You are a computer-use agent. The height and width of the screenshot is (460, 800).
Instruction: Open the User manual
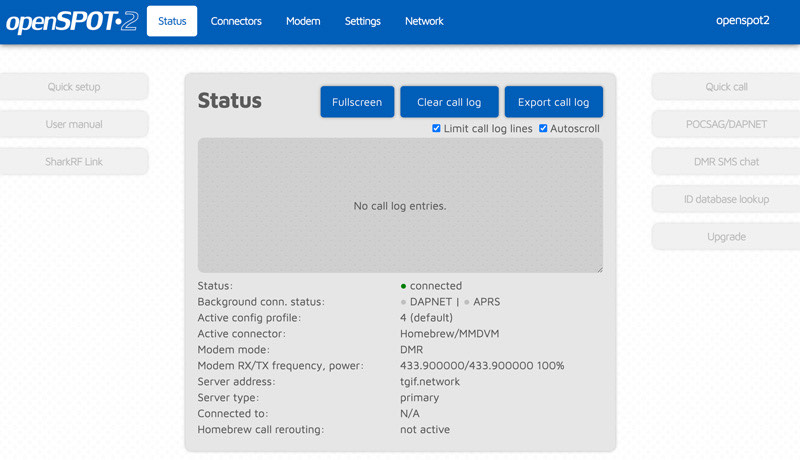pyautogui.click(x=74, y=124)
